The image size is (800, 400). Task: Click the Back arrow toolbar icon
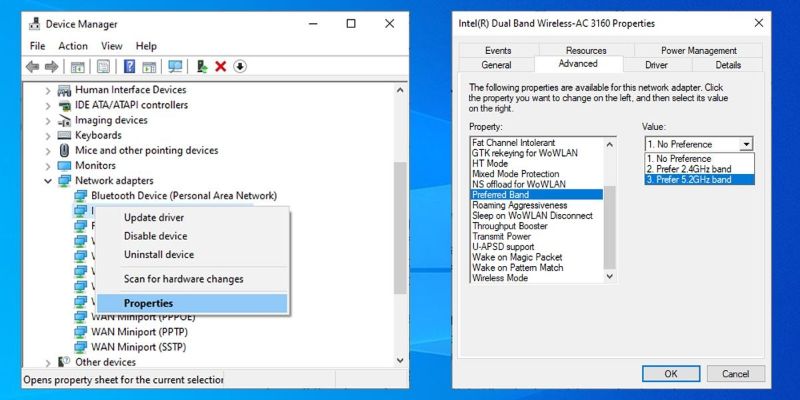(x=32, y=67)
